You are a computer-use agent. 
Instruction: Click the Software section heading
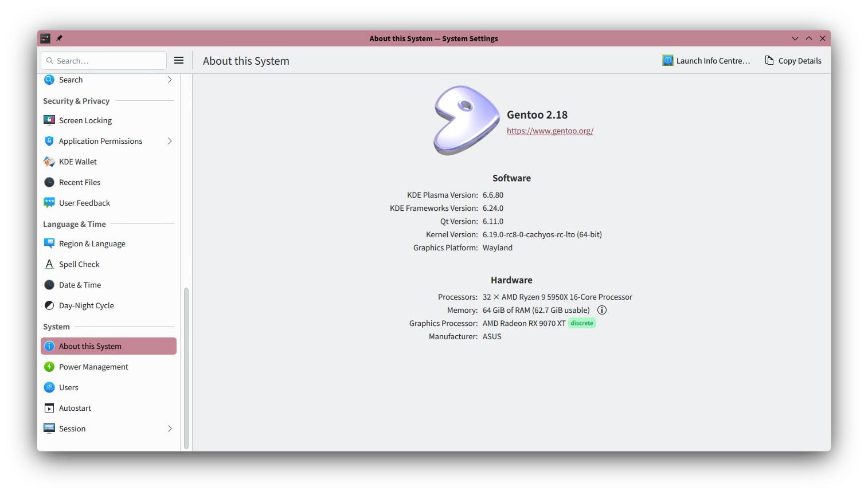coord(511,178)
